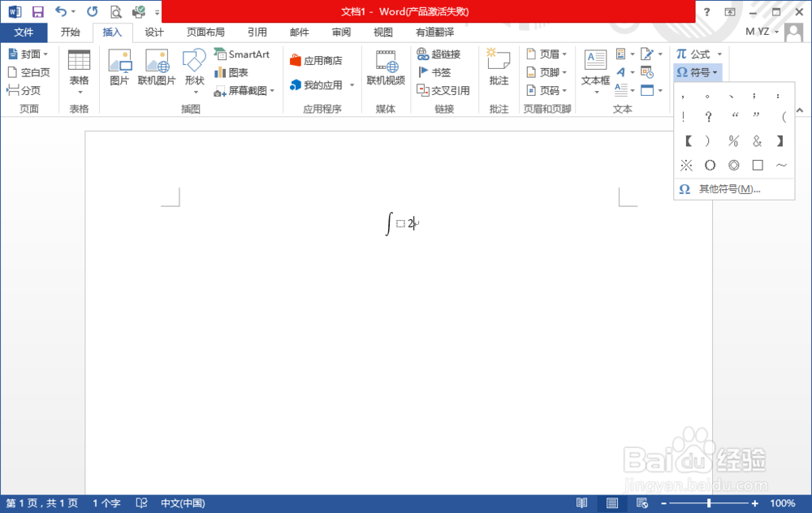Open the SmartArt insertion tool
The height and width of the screenshot is (513, 812).
[244, 54]
